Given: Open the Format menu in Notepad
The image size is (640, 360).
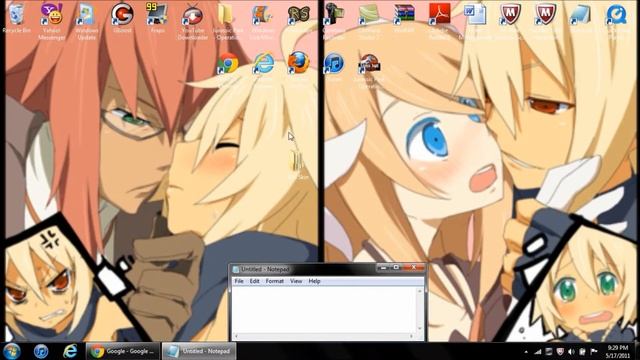Looking at the screenshot, I should (x=275, y=281).
